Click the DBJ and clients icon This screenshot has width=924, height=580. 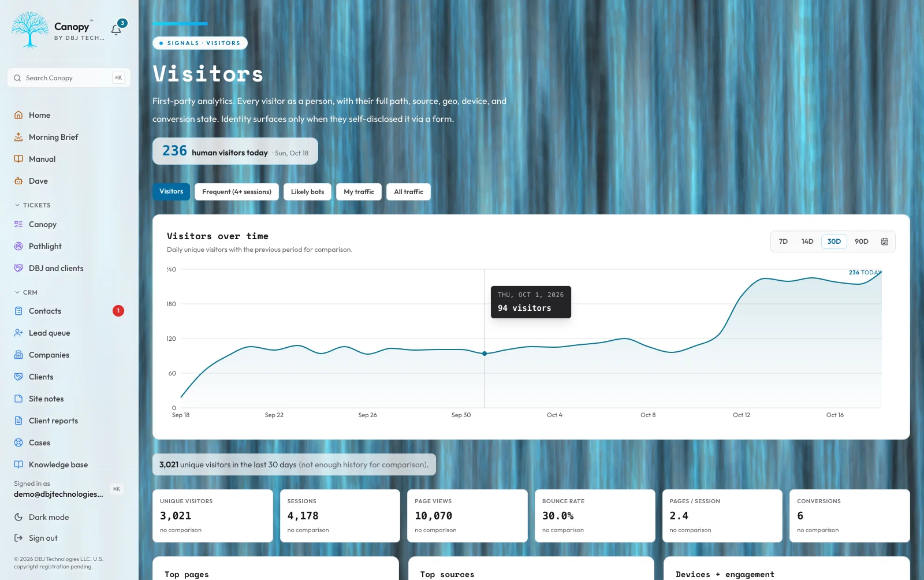click(x=18, y=268)
